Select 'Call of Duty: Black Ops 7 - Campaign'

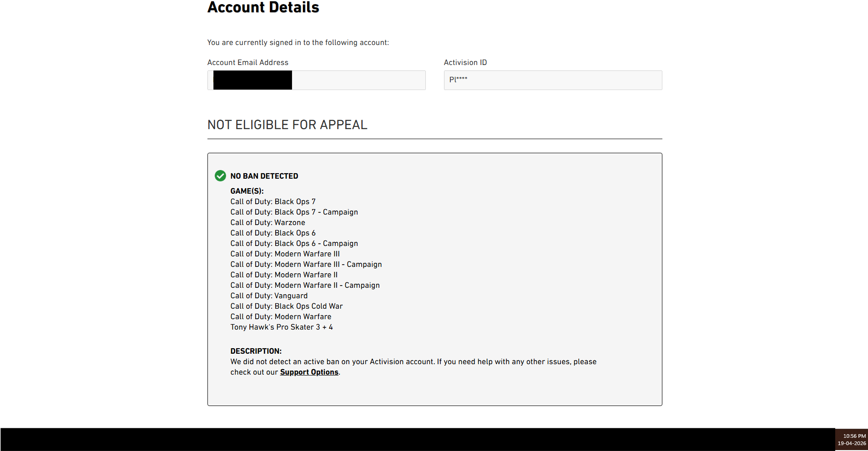(294, 212)
